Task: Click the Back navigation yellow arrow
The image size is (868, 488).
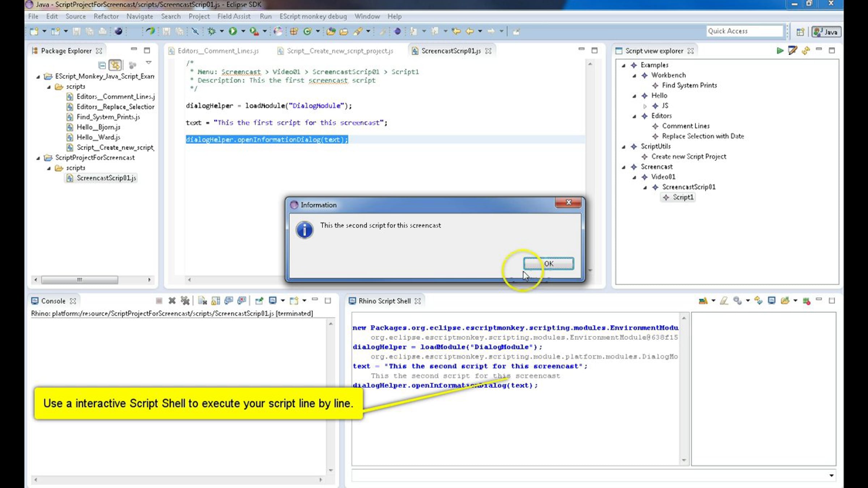Action: 469,31
